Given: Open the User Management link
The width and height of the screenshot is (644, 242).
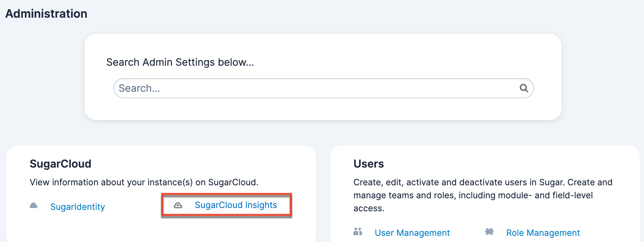Looking at the screenshot, I should [412, 233].
